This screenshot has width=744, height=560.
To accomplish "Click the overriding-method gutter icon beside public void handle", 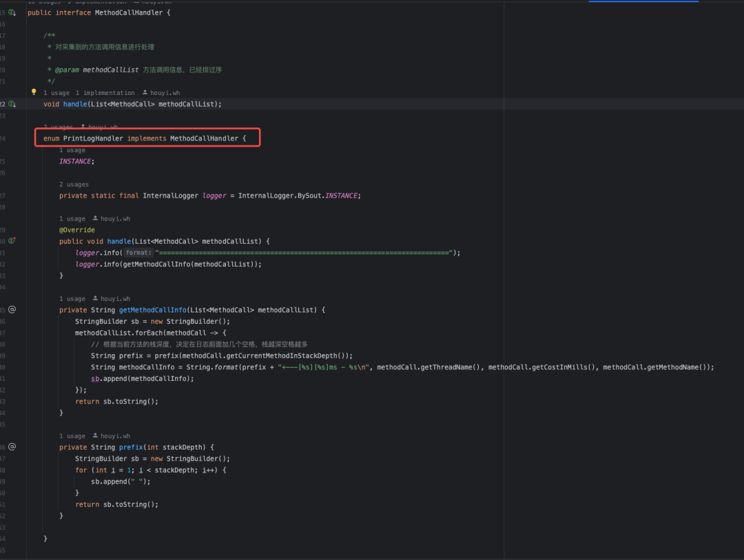I will [12, 241].
